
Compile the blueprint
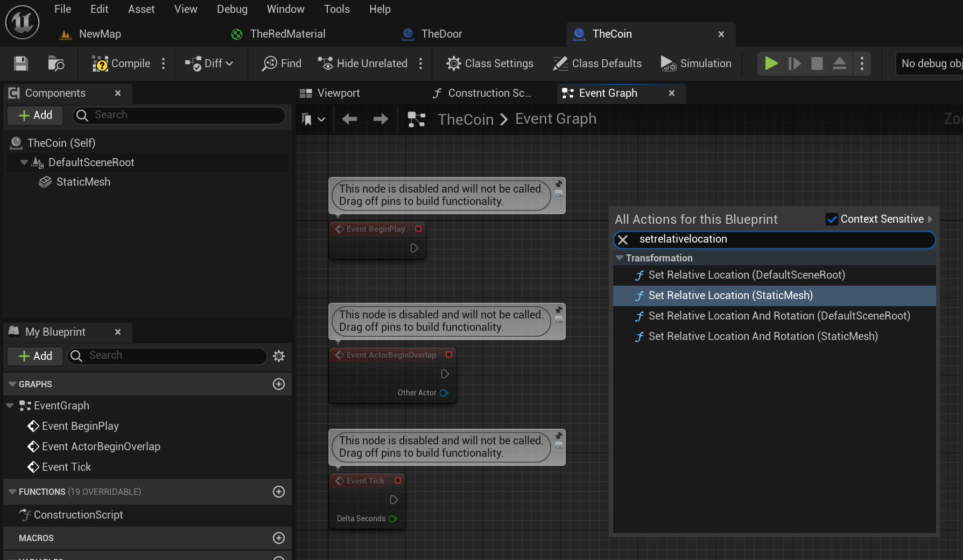point(121,63)
